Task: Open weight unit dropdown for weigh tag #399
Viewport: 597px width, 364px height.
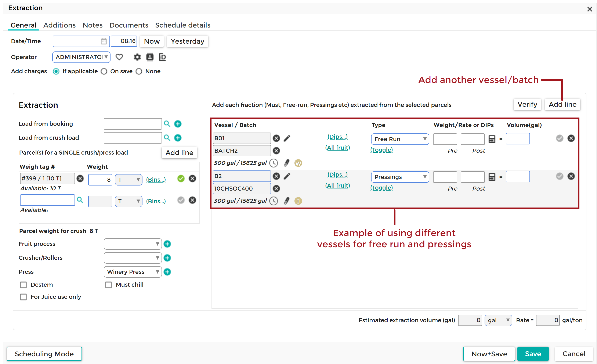Action: 129,180
